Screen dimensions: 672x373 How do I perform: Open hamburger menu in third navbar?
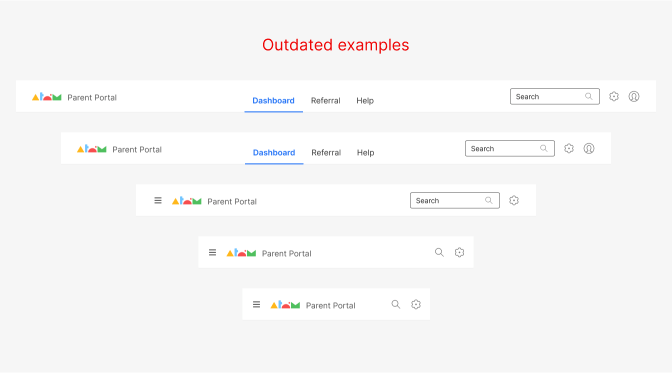[x=158, y=200]
